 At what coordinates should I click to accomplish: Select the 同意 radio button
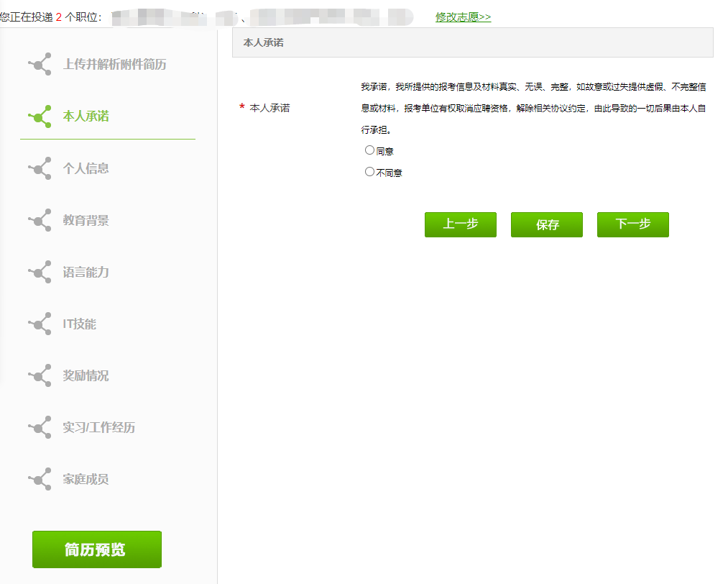coord(369,150)
